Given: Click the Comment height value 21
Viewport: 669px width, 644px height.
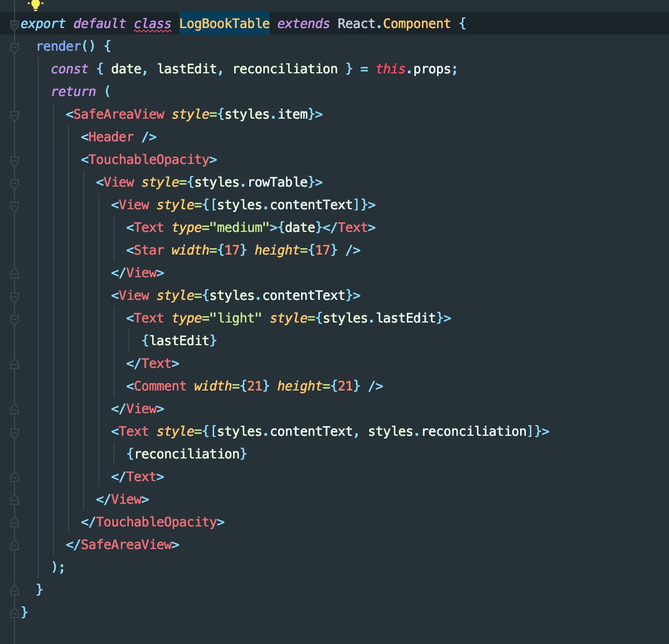Looking at the screenshot, I should (x=345, y=386).
